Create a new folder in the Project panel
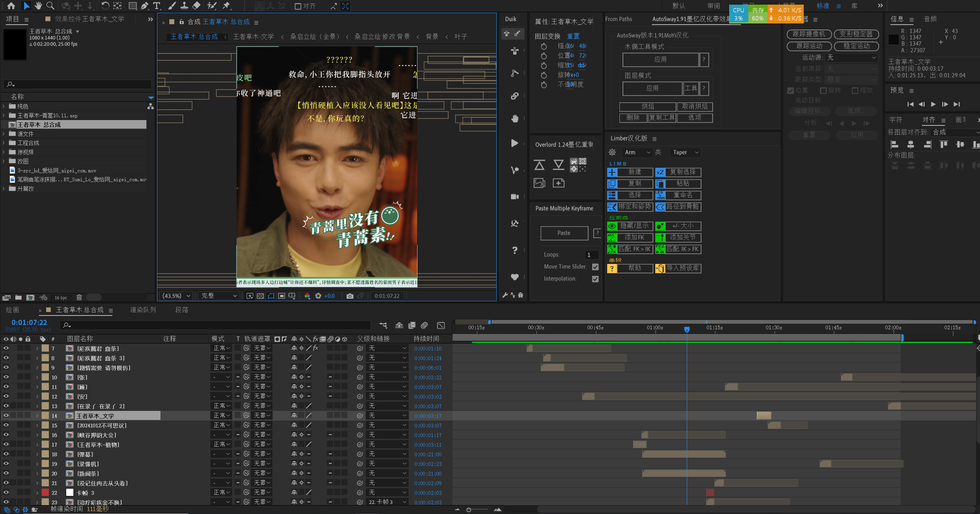 pos(18,297)
